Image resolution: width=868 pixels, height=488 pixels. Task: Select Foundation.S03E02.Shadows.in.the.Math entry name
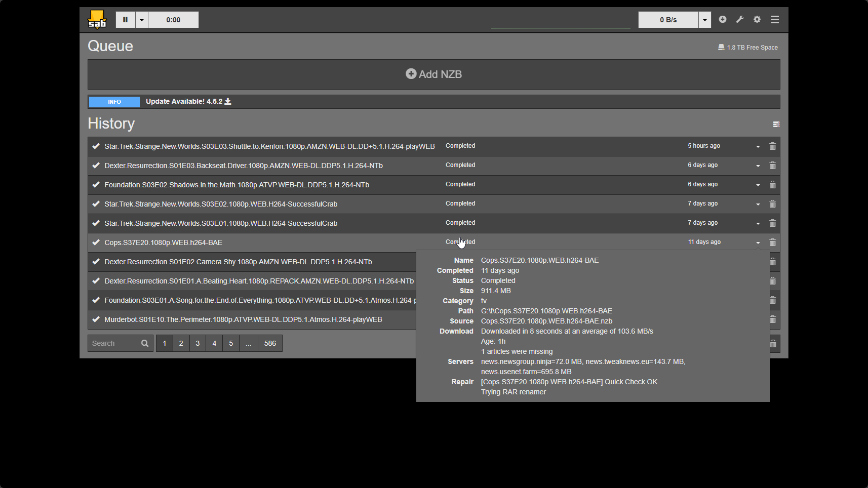[236, 185]
